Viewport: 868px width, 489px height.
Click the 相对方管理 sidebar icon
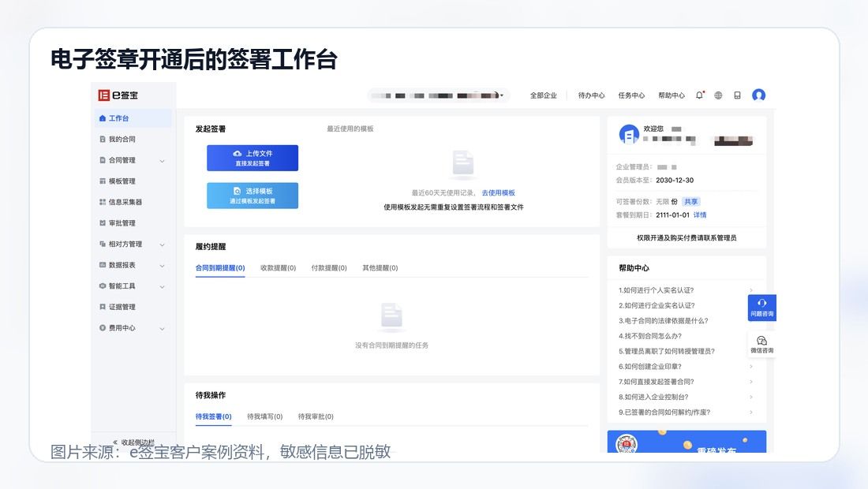click(x=103, y=244)
